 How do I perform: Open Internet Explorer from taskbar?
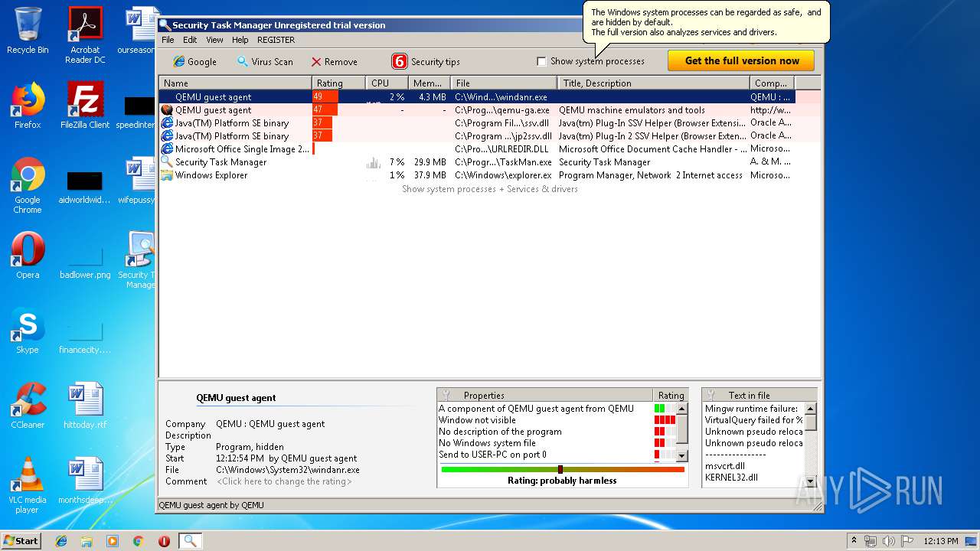coord(61,541)
